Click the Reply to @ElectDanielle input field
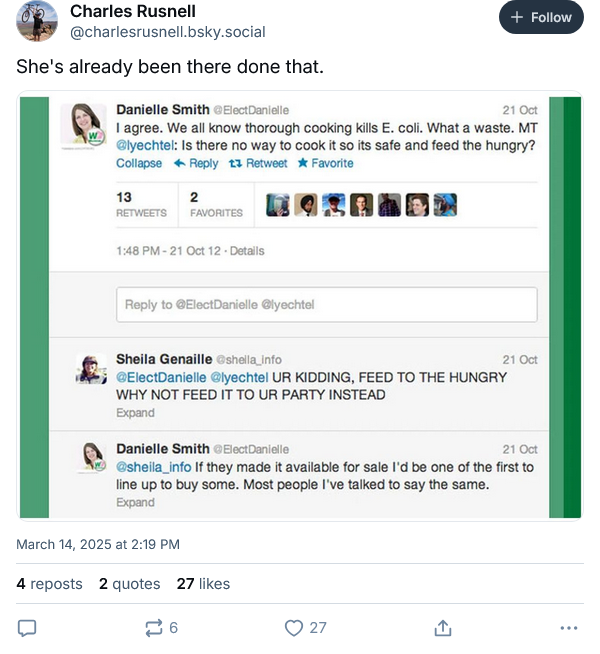 pos(327,305)
